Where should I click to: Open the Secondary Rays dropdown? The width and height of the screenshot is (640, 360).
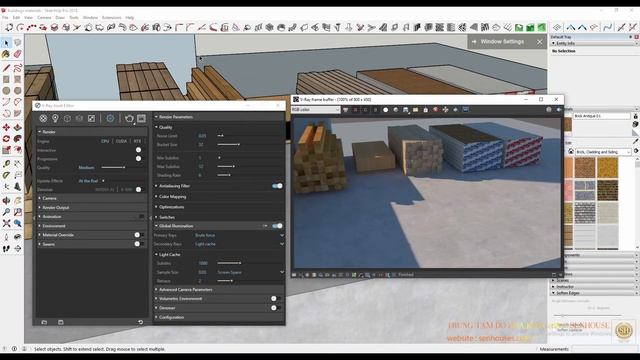point(239,244)
